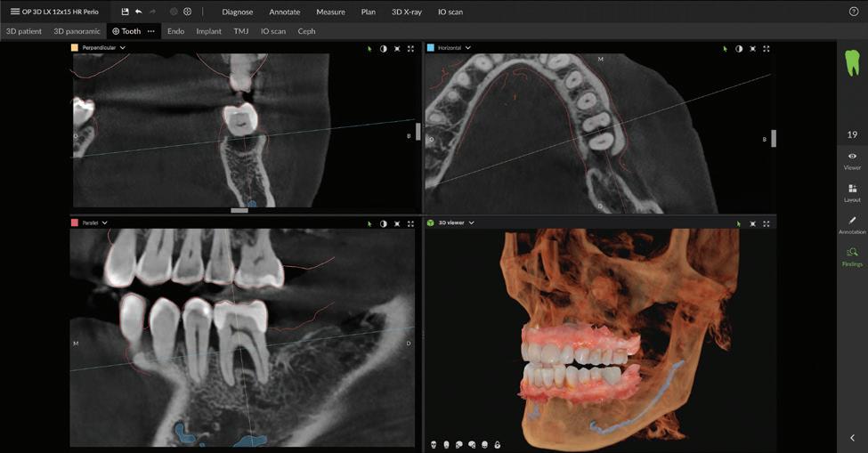Switch to the IO scan workspace tab
Viewport: 868px width, 453px height.
273,31
